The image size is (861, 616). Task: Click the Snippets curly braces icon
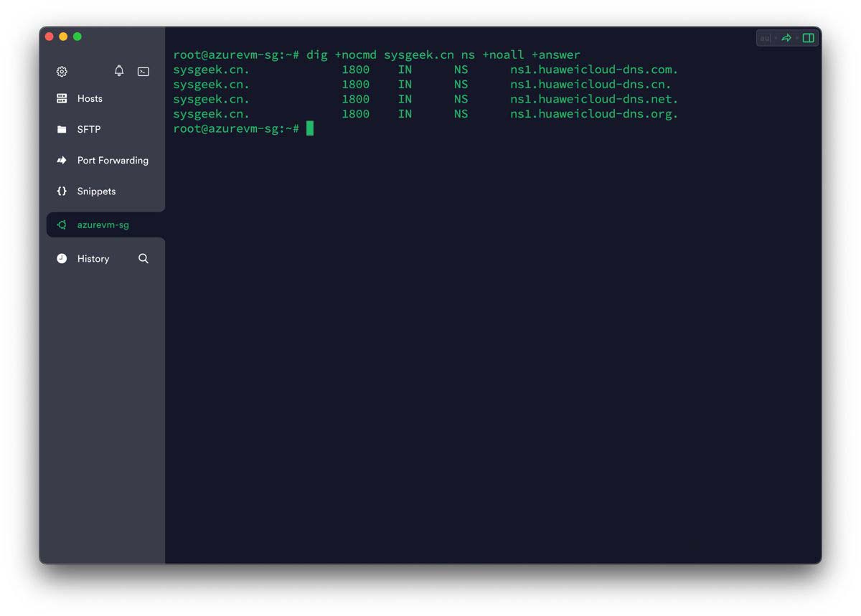pos(62,191)
